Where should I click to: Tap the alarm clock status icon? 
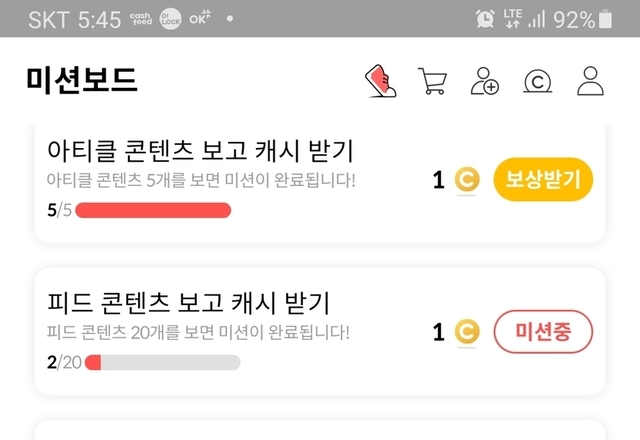pyautogui.click(x=485, y=19)
